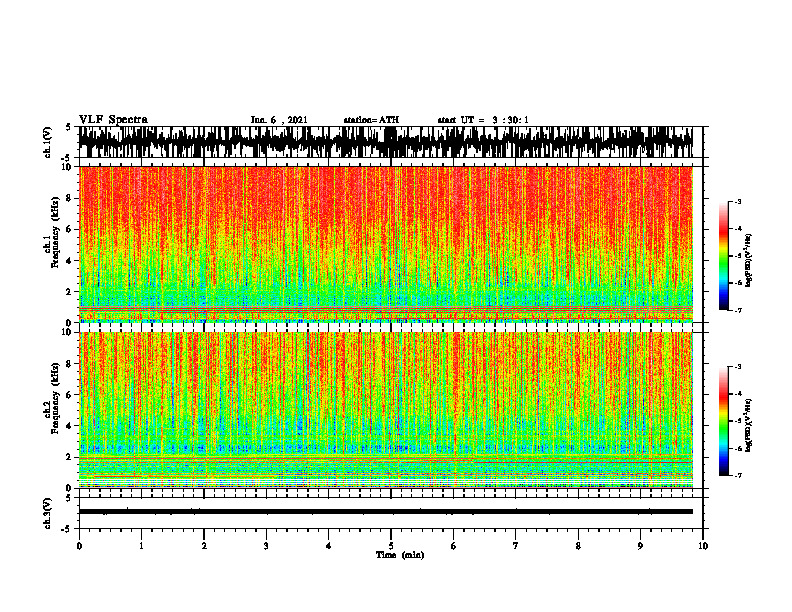Click the ch.1 color bar "log(PSD)" label
This screenshot has height=612, width=792.
tap(749, 261)
